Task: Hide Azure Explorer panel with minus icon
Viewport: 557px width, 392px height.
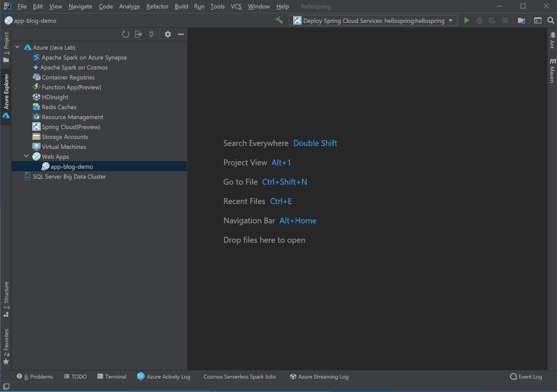Action: [181, 35]
